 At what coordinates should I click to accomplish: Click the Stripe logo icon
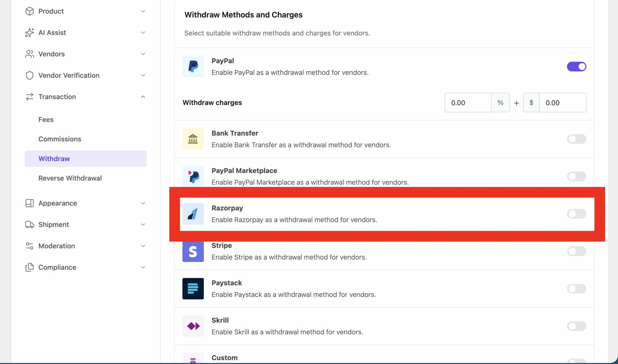(193, 251)
